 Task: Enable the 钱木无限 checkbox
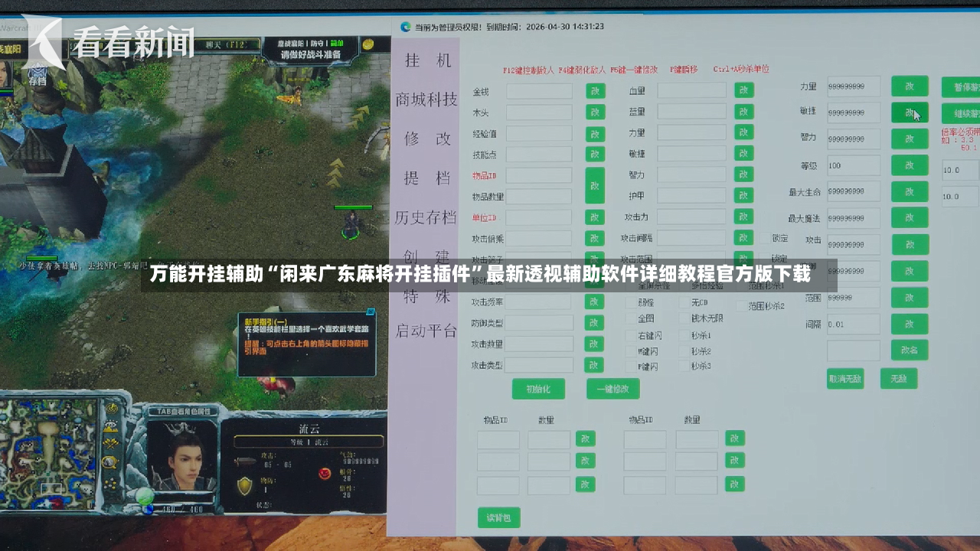684,318
